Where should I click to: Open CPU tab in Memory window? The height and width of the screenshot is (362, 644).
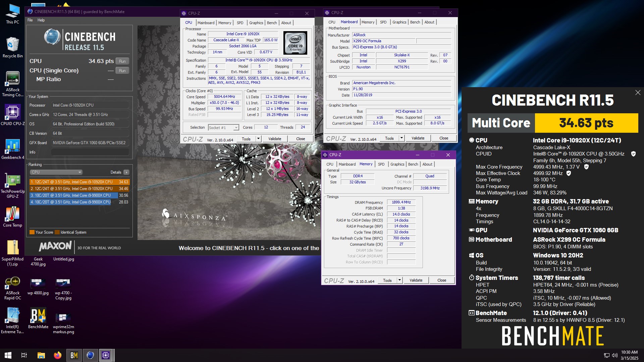330,164
